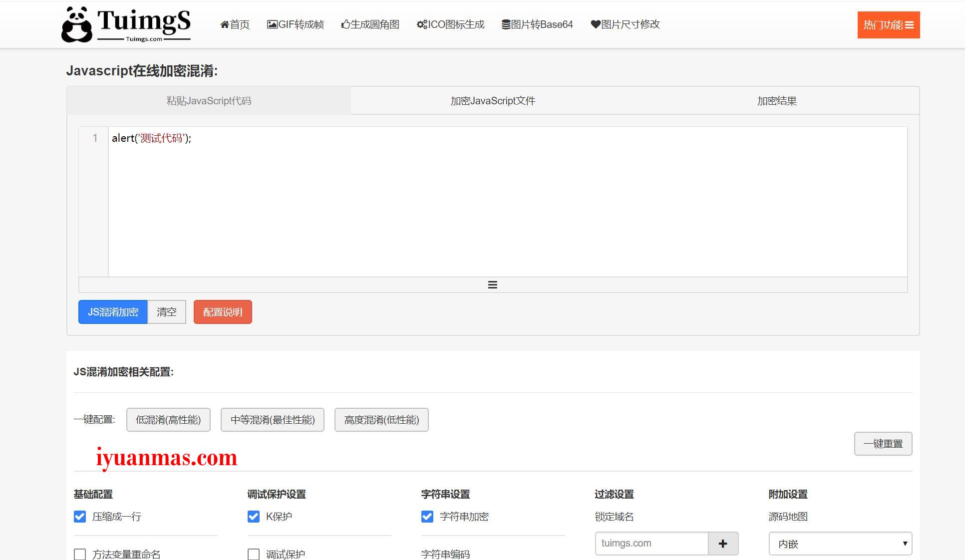Select 高度混淆(低性能) preset option

tap(380, 420)
